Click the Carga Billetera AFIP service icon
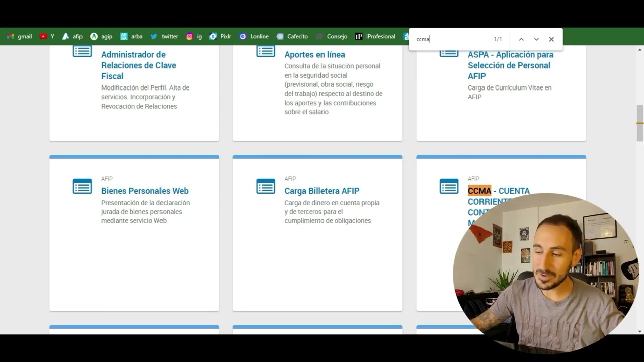The height and width of the screenshot is (362, 644). click(x=266, y=186)
